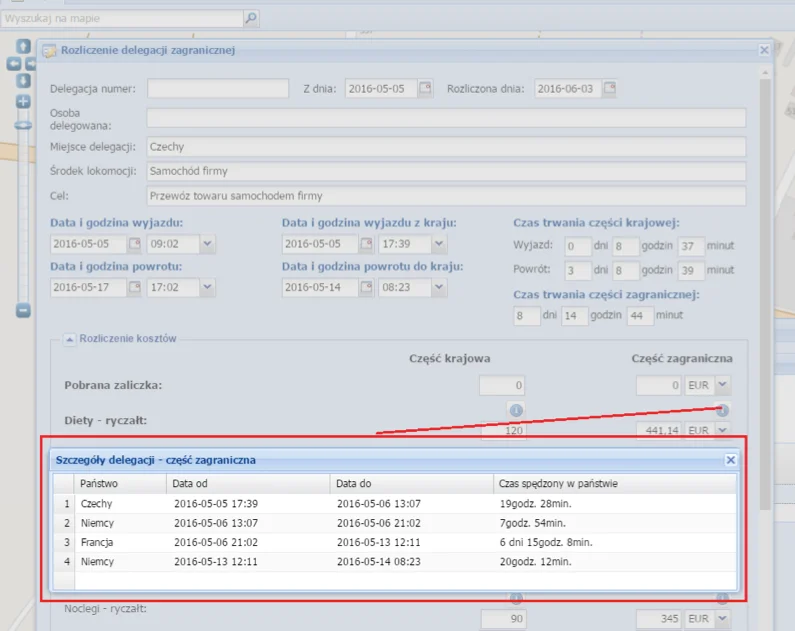This screenshot has height=631, width=795.
Task: Pan the map up with arrow button
Action: click(23, 47)
